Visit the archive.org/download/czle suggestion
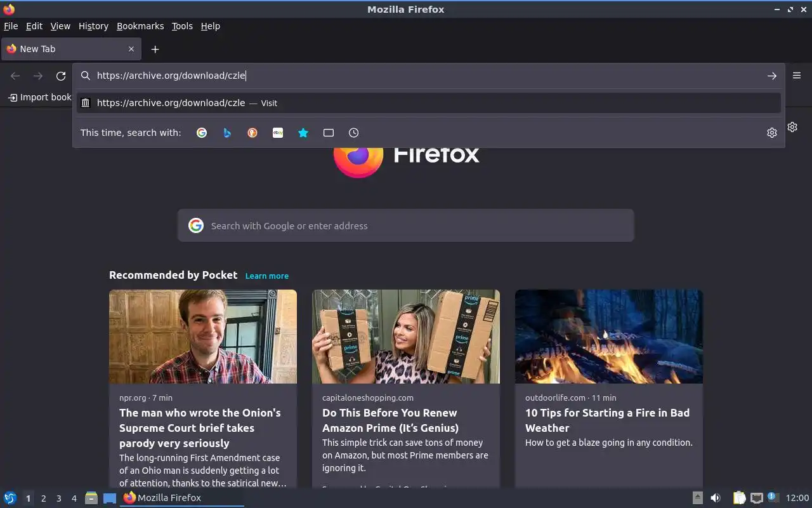The image size is (812, 508). click(x=429, y=103)
